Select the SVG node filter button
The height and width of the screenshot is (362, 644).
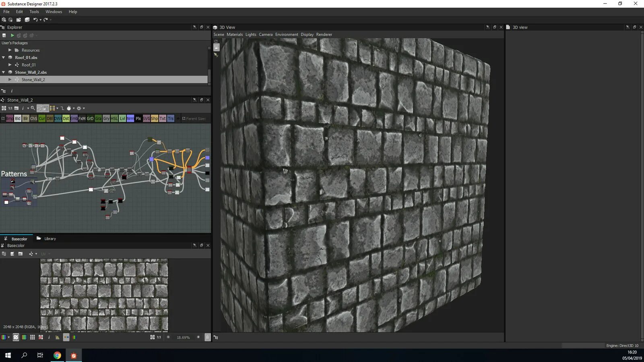pos(147,119)
